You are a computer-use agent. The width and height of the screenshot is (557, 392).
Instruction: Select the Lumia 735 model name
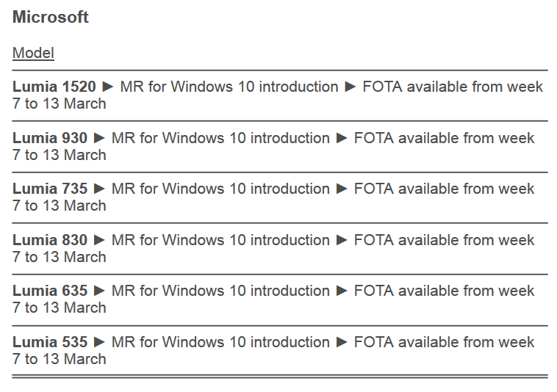click(49, 189)
